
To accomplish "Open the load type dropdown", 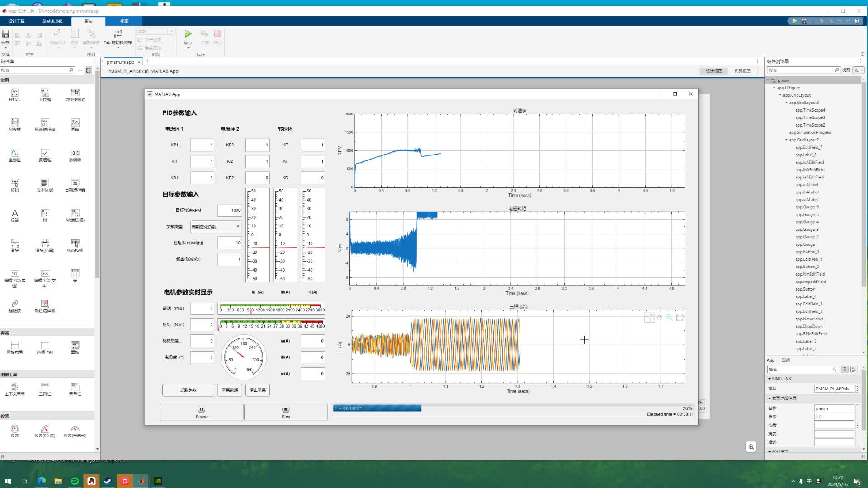I will tap(216, 227).
